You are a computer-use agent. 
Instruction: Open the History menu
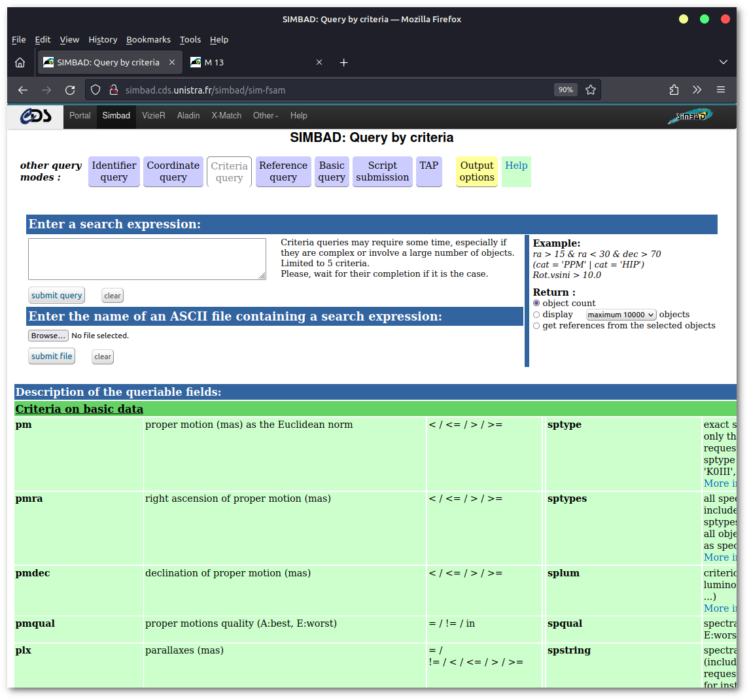coord(103,40)
